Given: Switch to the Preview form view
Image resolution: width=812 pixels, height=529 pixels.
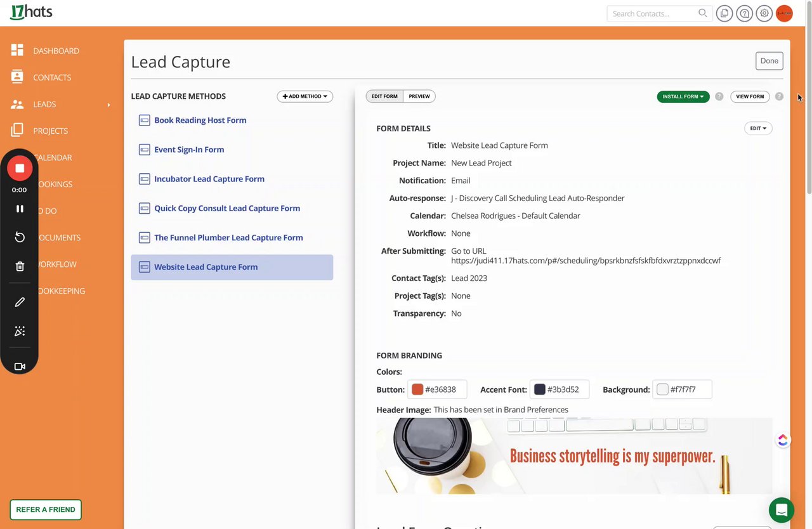Looking at the screenshot, I should click(419, 96).
